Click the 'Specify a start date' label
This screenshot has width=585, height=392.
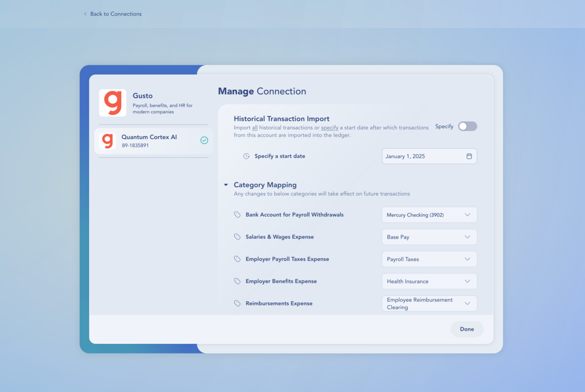[280, 156]
